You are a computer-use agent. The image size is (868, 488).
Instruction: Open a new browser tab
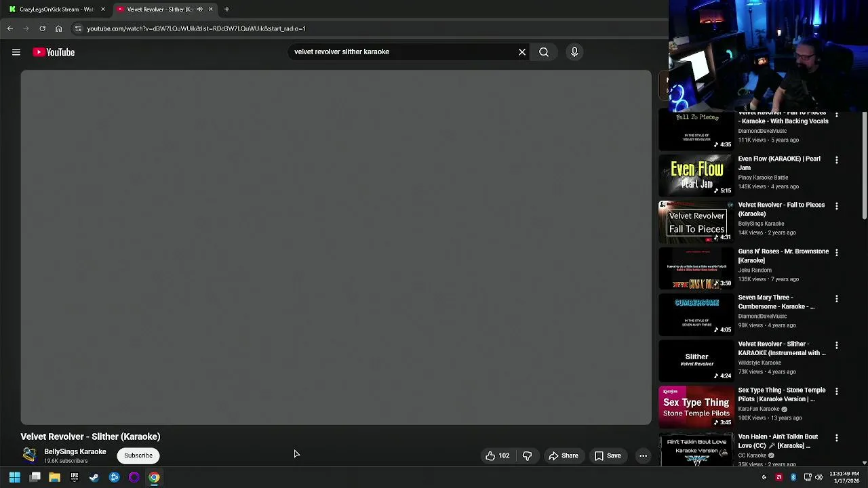click(x=226, y=9)
